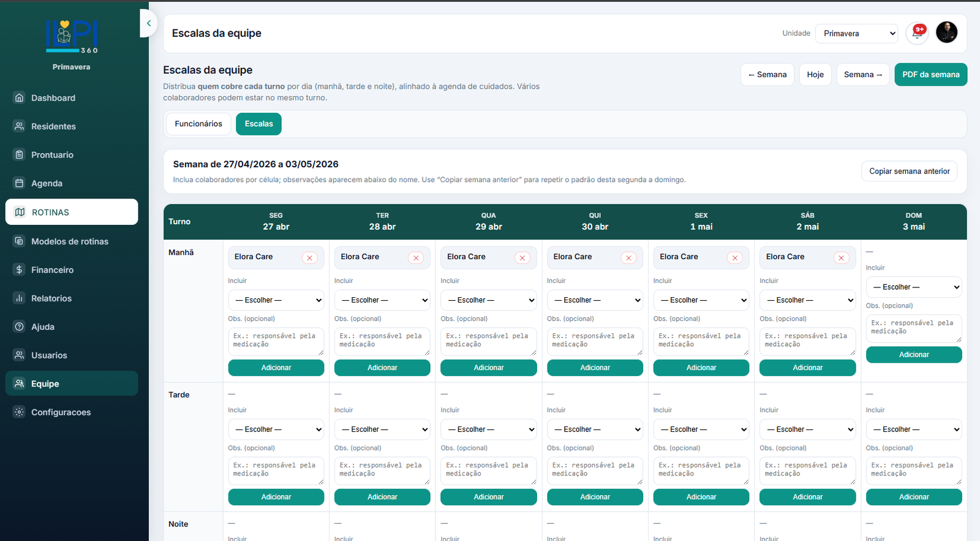980x541 pixels.
Task: Switch to the Funcionários tab
Action: (198, 124)
